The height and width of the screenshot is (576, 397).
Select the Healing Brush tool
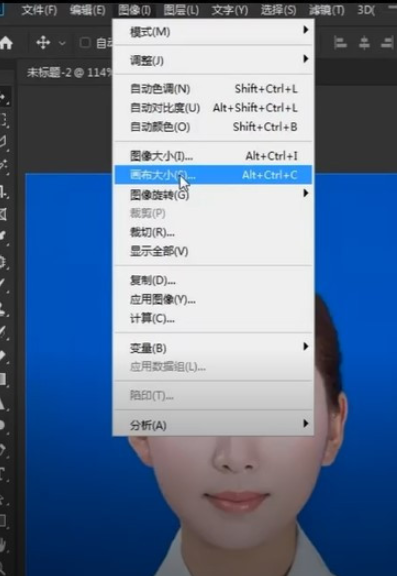(3, 262)
